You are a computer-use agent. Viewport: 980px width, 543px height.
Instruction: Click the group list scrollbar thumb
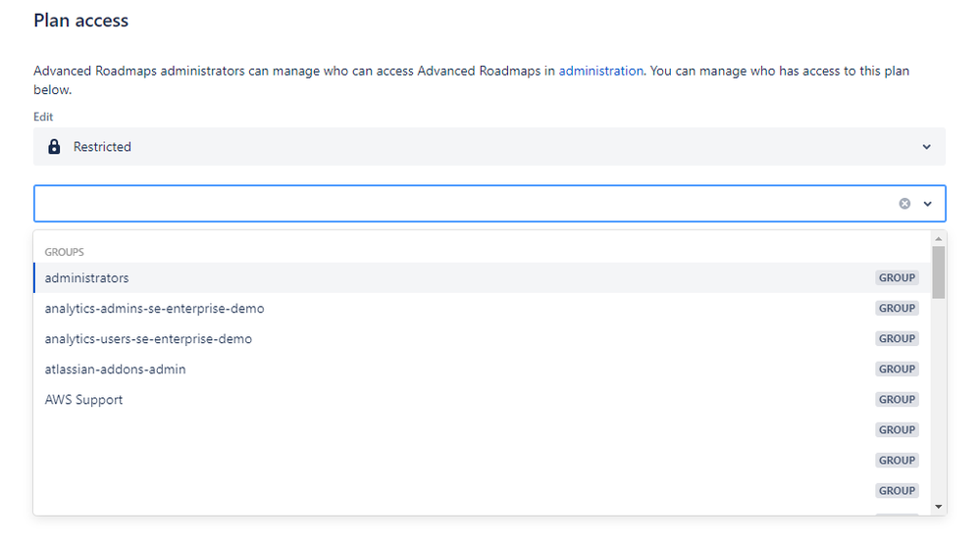click(938, 272)
